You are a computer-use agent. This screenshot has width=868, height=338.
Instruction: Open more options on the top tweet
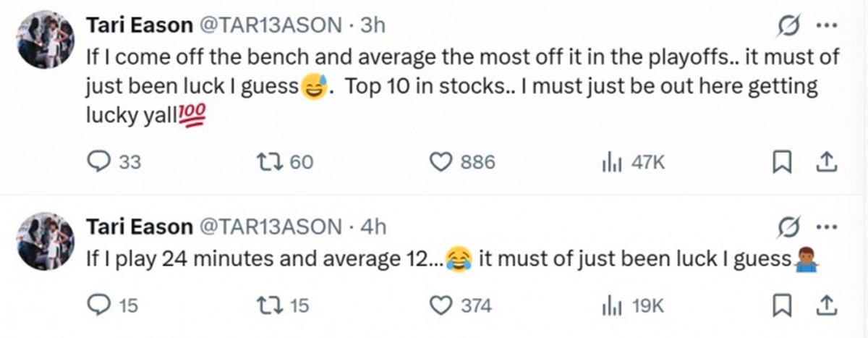(x=825, y=25)
